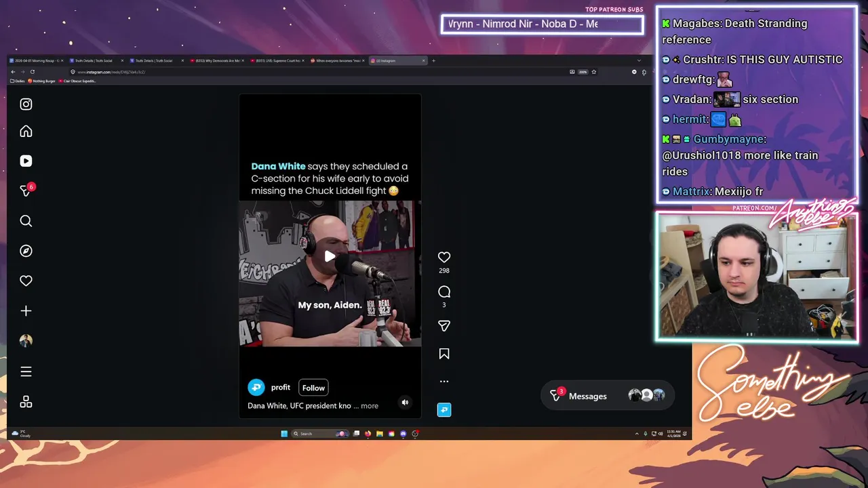Screen dimensions: 868x488
Task: Click avatars on the Messages button
Action: tap(646, 395)
